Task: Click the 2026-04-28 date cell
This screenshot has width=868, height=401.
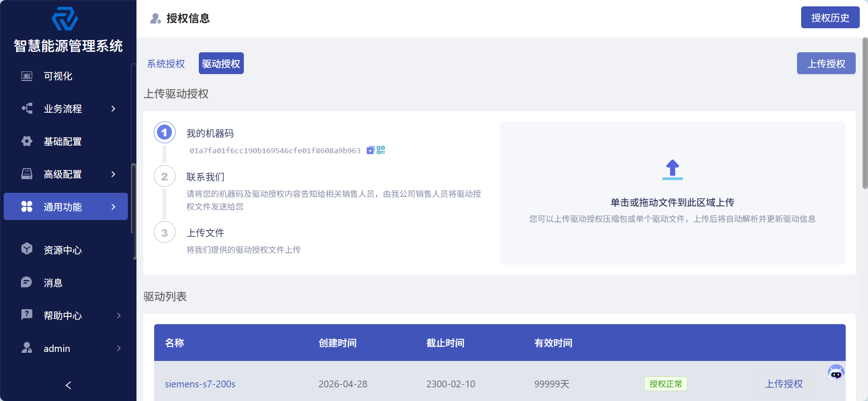Action: 343,384
